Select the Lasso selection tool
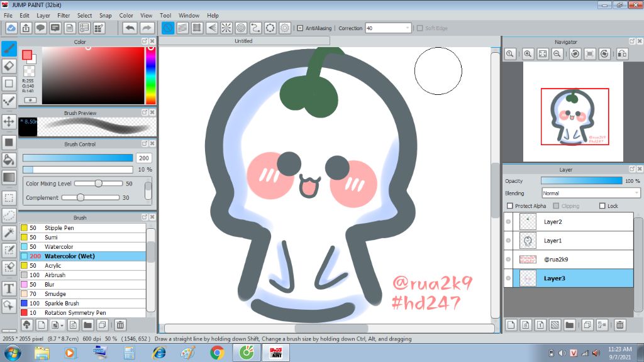644x362 pixels. point(9,215)
